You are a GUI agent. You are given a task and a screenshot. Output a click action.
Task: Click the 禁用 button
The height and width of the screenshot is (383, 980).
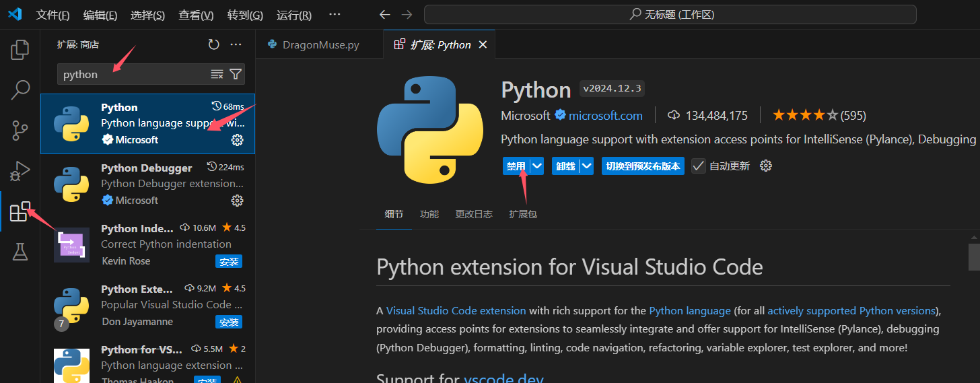click(516, 166)
